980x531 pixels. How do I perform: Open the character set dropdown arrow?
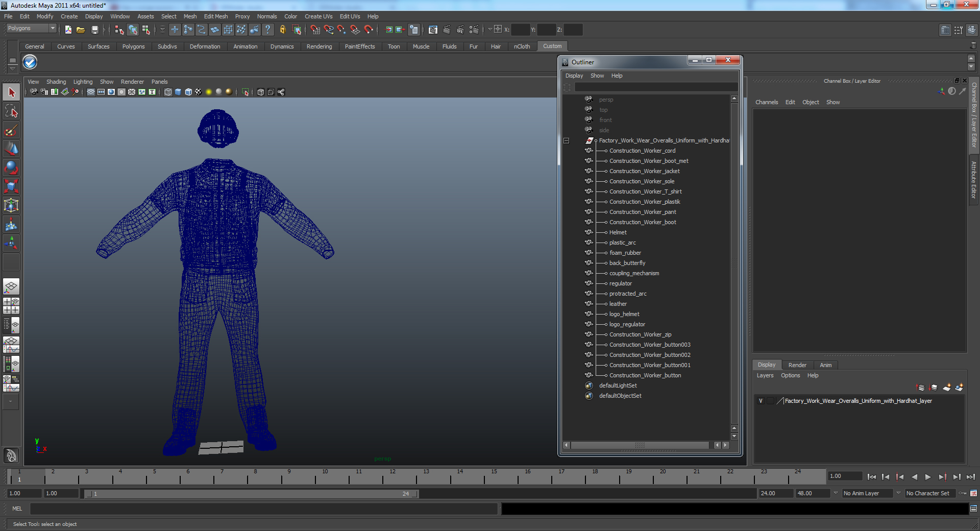(899, 493)
